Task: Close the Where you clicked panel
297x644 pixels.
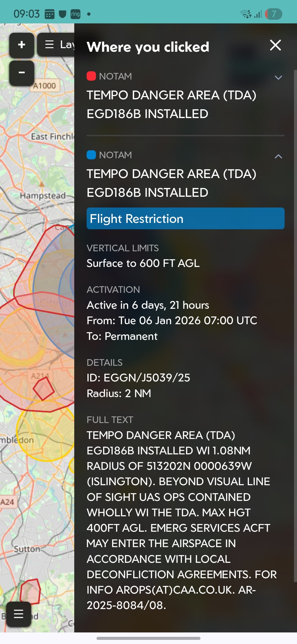Action: point(275,45)
